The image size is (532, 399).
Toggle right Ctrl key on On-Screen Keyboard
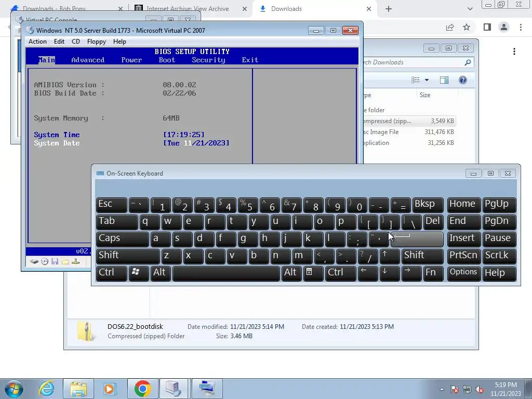pyautogui.click(x=341, y=273)
